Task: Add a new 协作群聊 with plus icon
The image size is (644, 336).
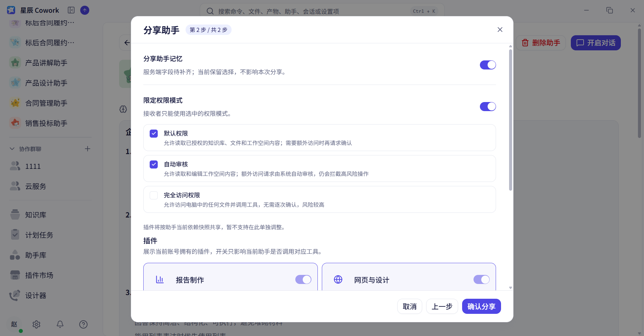Action: [88, 149]
